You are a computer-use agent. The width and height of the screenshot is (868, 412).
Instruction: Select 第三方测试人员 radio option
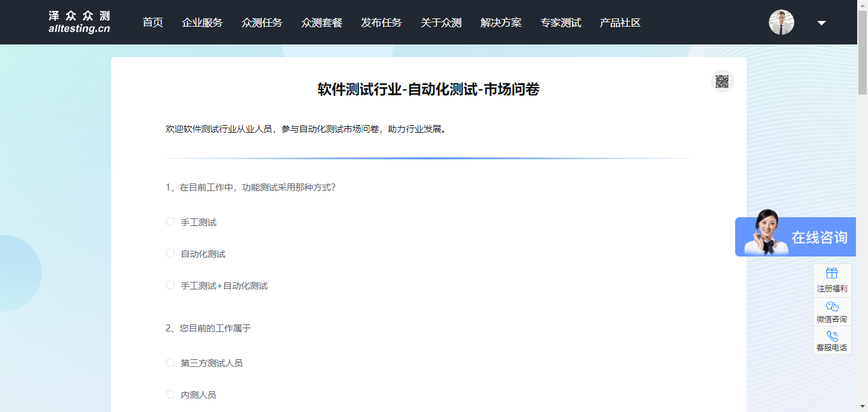pyautogui.click(x=170, y=362)
